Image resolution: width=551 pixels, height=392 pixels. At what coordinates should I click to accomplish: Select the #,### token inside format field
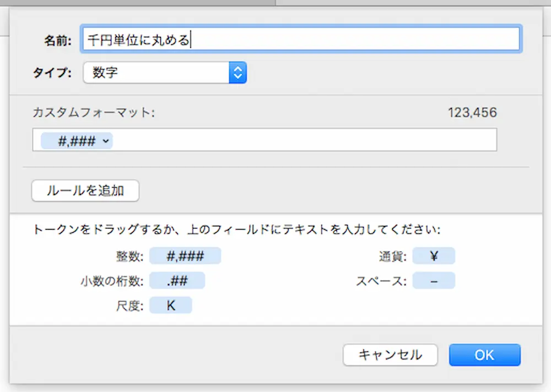pos(73,141)
